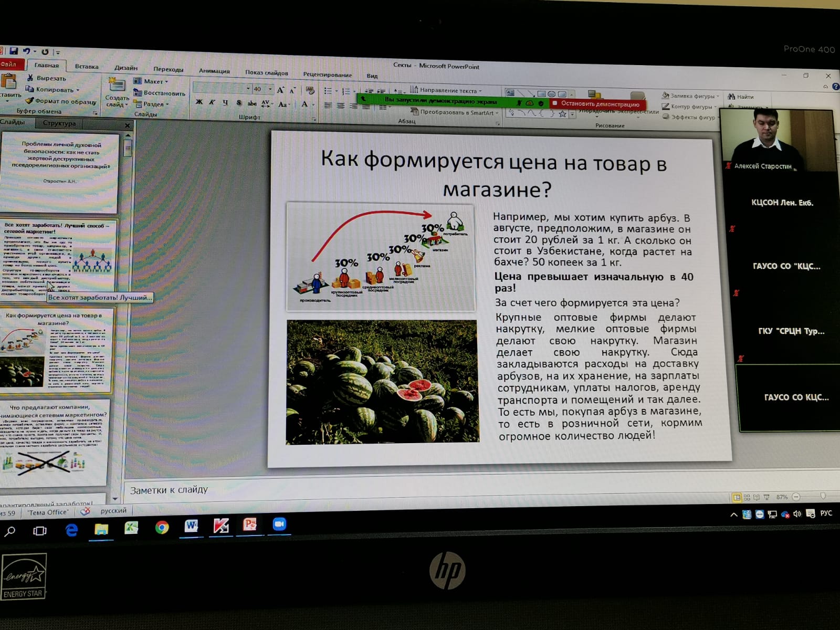The height and width of the screenshot is (630, 840).
Task: Open the Раздел section dropdown
Action: [152, 104]
